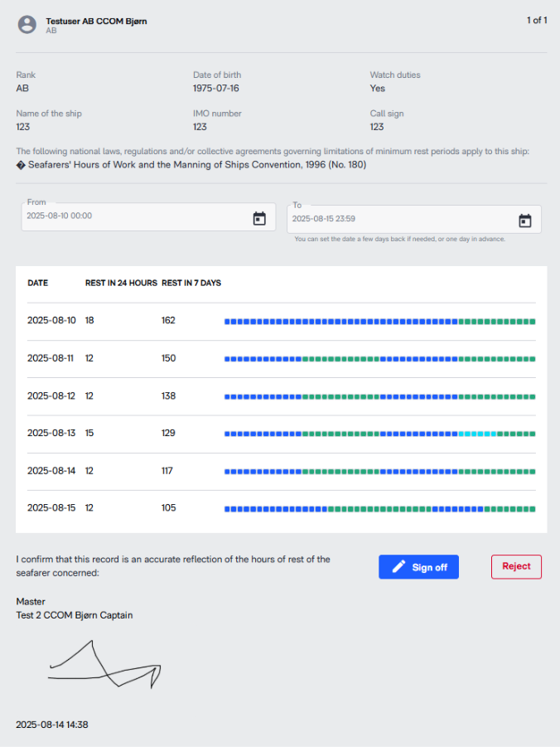Select the 2025-08-10 row date
The height and width of the screenshot is (747, 560).
point(51,320)
